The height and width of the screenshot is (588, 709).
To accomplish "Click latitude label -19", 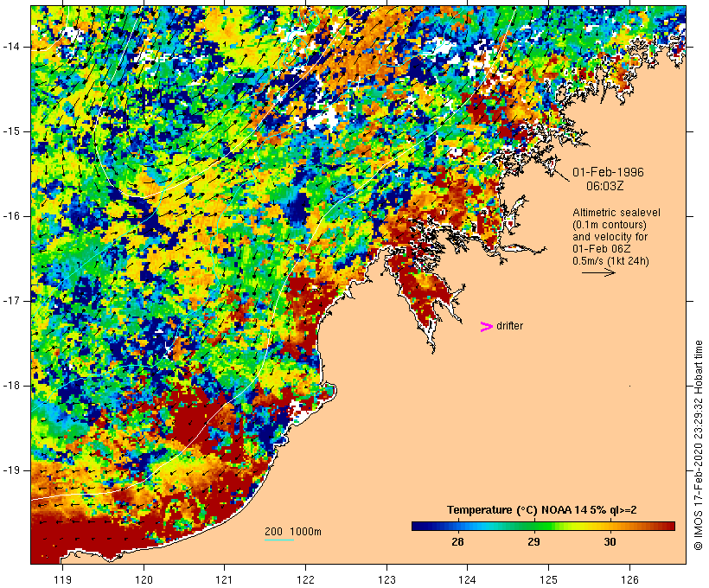I will pyautogui.click(x=11, y=470).
